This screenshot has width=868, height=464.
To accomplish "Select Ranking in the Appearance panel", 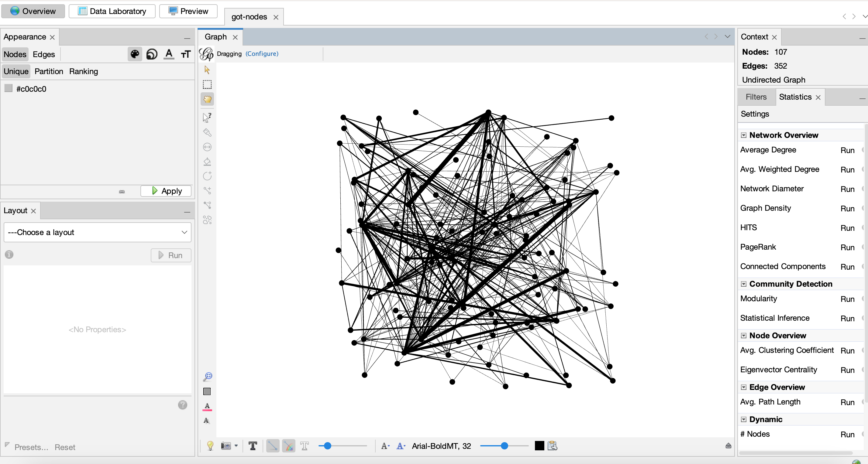I will click(84, 71).
